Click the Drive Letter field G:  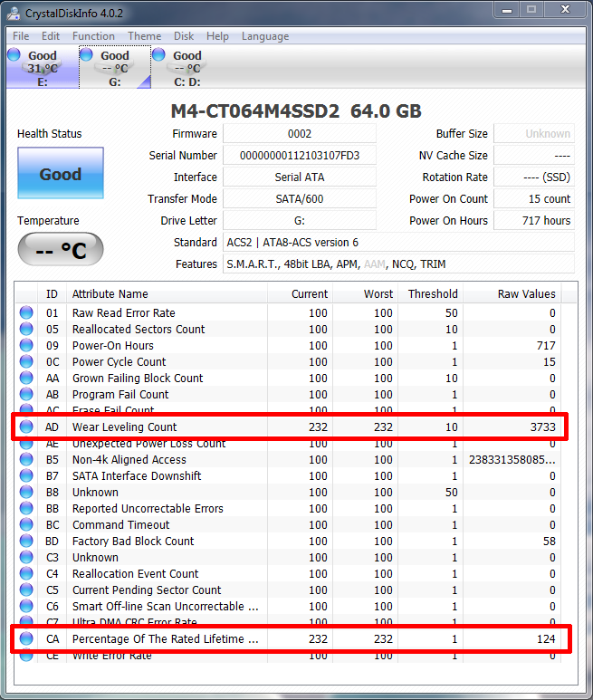click(x=300, y=221)
